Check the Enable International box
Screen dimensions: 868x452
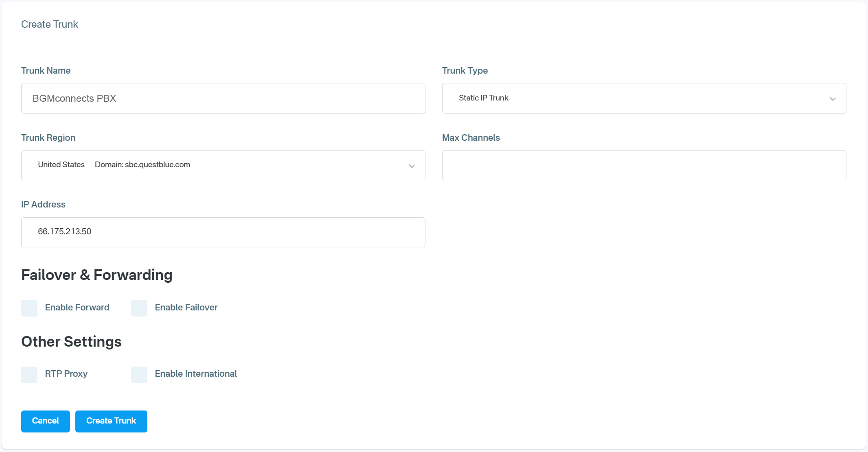click(139, 374)
